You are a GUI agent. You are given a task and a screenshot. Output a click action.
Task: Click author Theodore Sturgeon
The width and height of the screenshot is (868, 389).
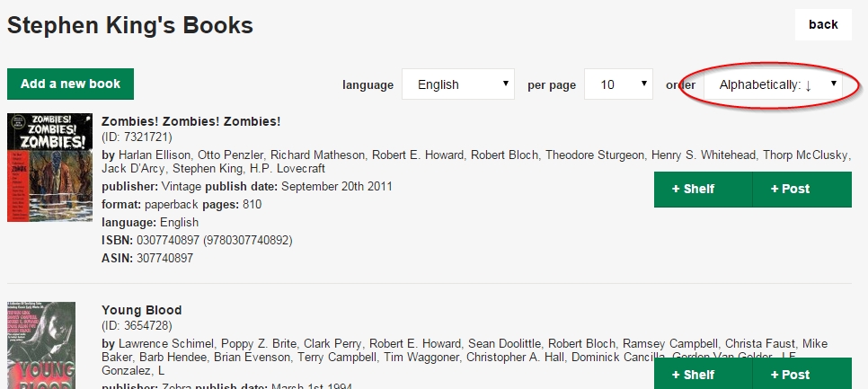coord(595,155)
